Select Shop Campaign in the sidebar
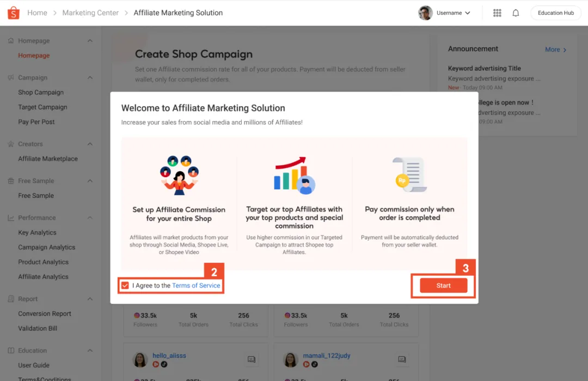Viewport: 588px width, 381px height. click(x=41, y=92)
